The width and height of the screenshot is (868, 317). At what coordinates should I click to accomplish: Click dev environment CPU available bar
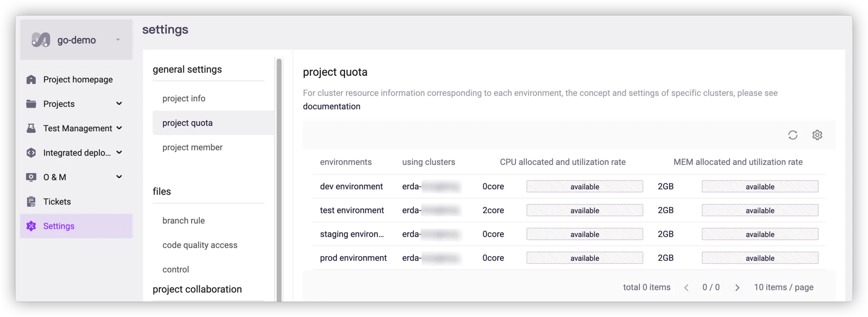tap(584, 186)
